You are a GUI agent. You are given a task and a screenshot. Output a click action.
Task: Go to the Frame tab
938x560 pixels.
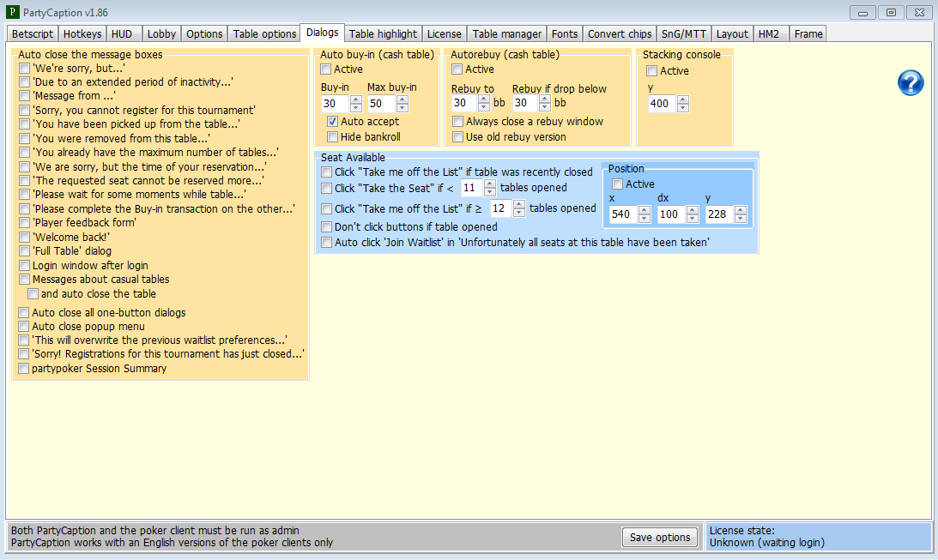click(x=808, y=34)
